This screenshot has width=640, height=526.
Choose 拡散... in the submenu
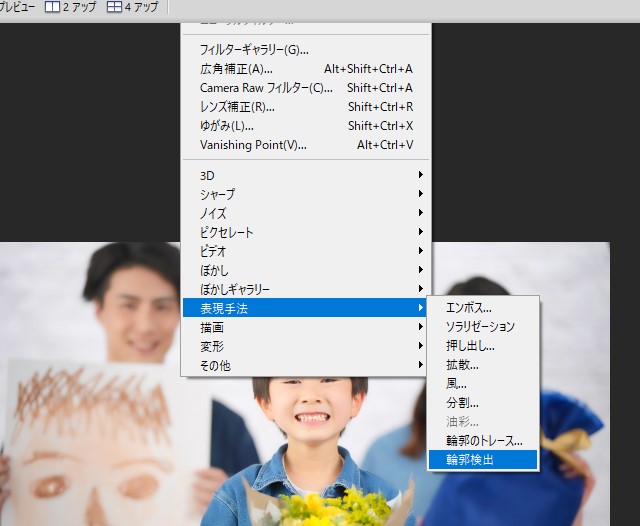483,364
